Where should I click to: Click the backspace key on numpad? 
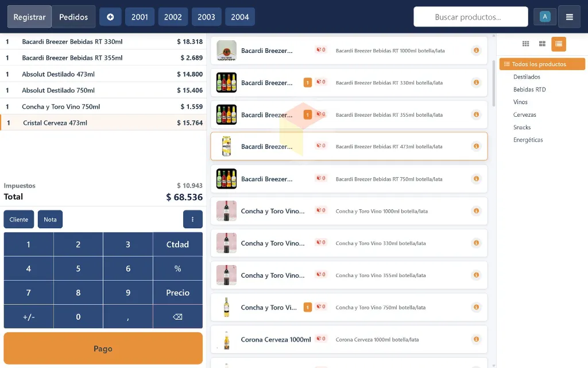click(178, 317)
